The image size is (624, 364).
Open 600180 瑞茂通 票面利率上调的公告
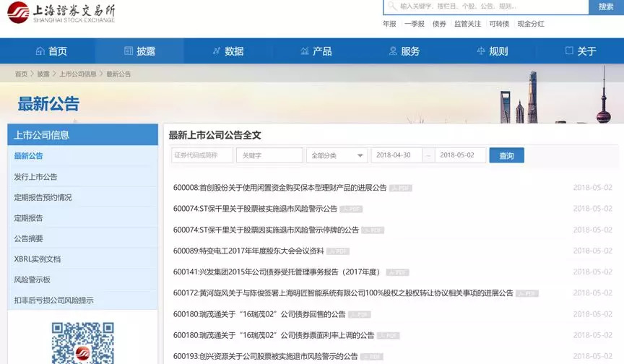pyautogui.click(x=274, y=335)
